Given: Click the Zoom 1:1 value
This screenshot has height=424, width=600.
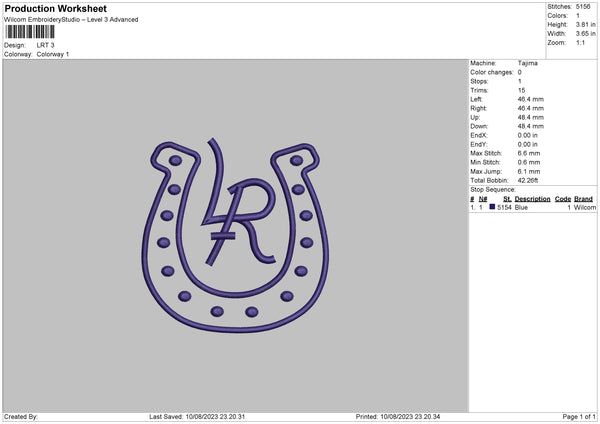Looking at the screenshot, I should [580, 42].
